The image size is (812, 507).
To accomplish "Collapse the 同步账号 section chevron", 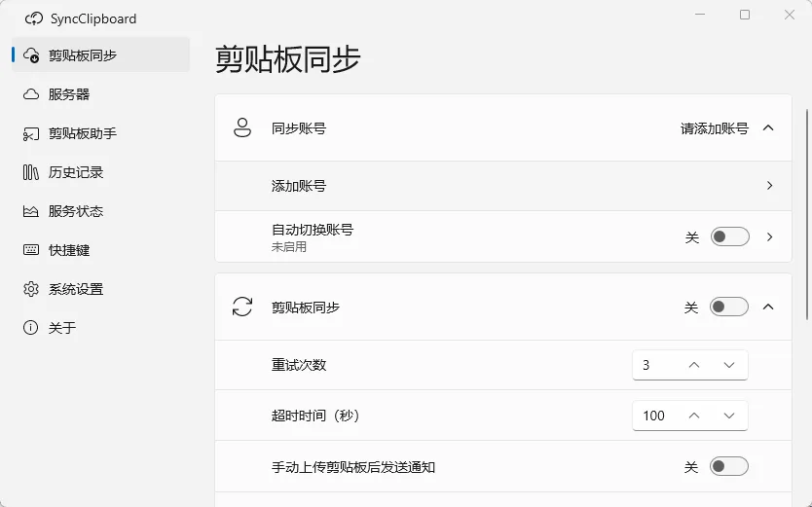I will (x=768, y=127).
